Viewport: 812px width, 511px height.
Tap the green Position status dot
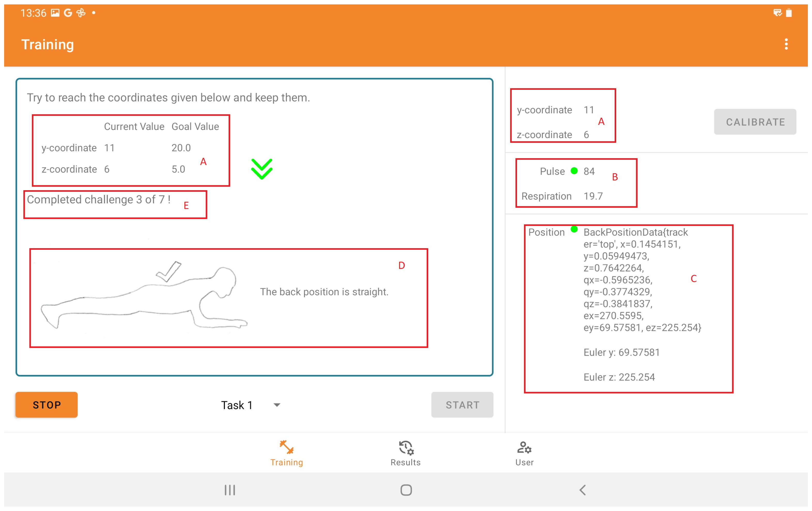tap(574, 229)
